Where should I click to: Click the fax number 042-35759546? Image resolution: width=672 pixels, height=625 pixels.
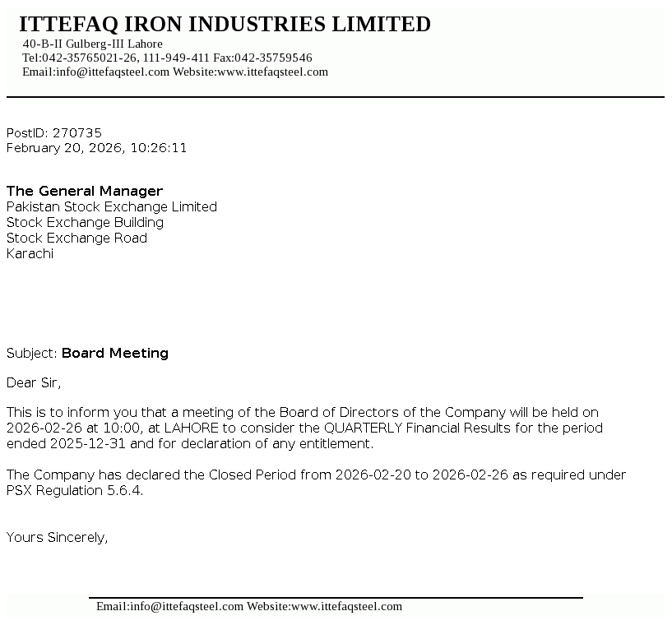(x=273, y=58)
